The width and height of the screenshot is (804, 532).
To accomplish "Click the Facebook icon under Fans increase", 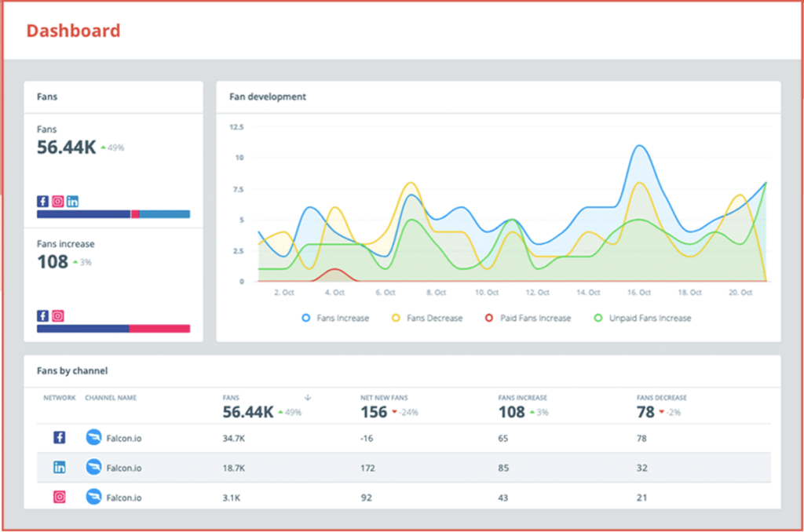I will click(43, 316).
